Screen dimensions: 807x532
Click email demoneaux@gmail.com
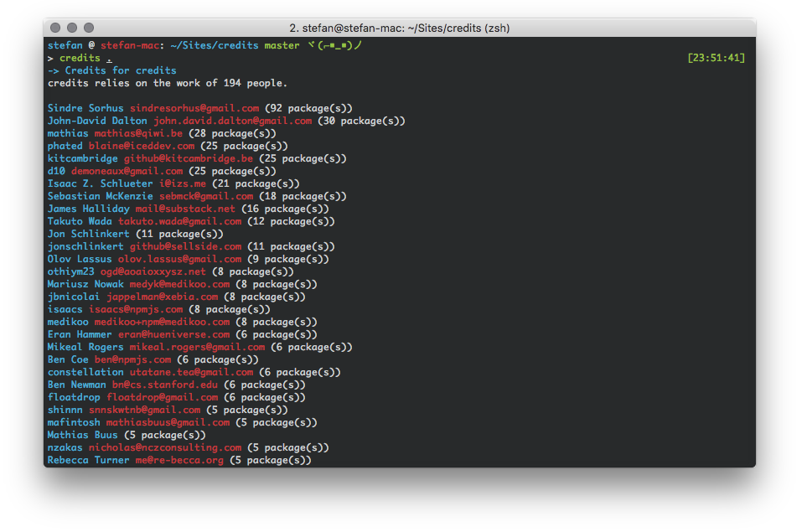(127, 171)
